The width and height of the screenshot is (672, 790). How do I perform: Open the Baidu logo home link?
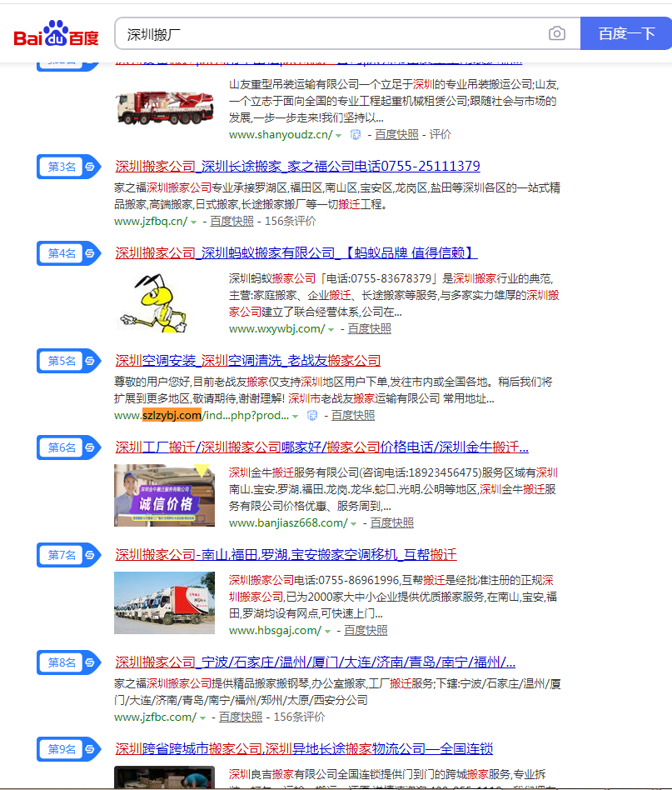tap(56, 34)
